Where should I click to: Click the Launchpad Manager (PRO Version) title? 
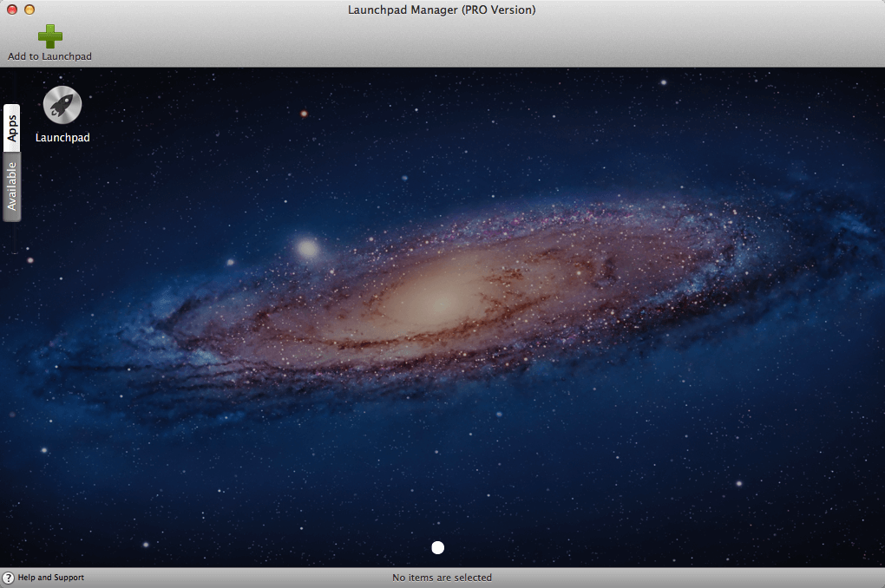442,10
